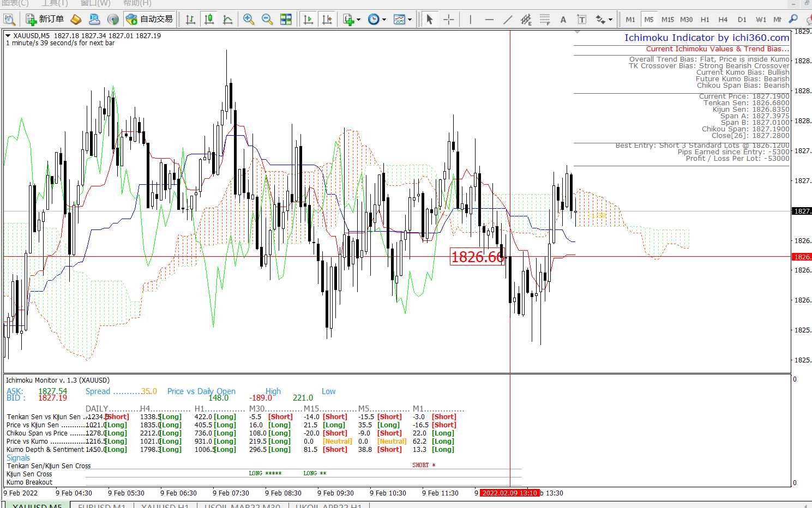
Task: Click the Spread value 35.0
Action: point(149,391)
